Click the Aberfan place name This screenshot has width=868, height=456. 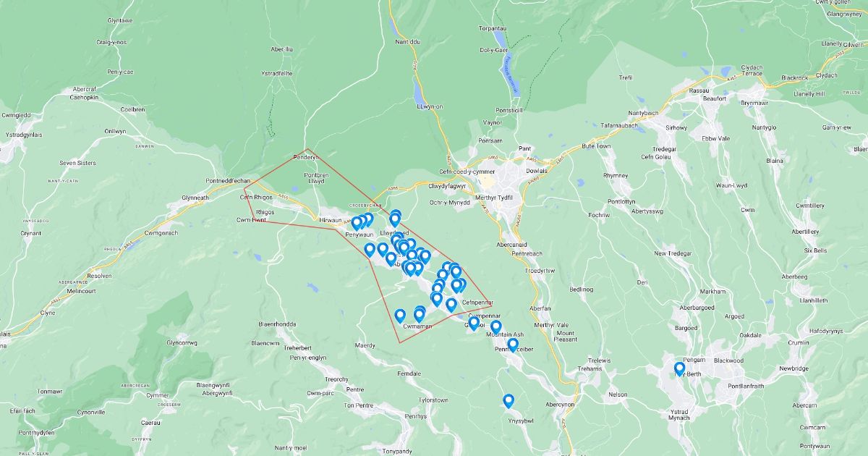point(540,308)
